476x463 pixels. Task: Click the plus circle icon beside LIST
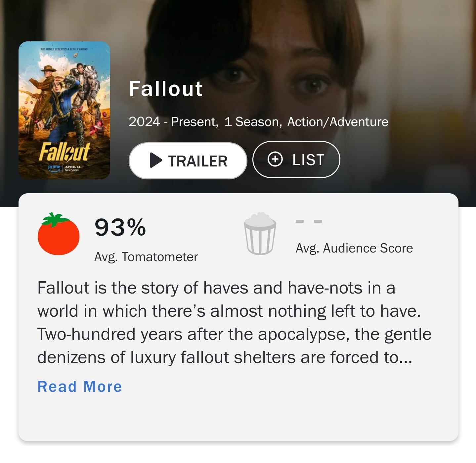click(x=275, y=160)
